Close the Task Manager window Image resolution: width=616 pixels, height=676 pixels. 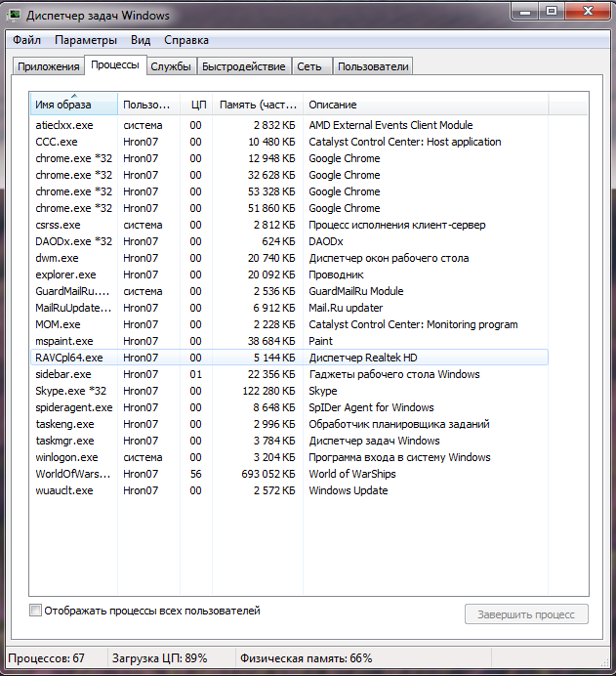click(x=588, y=11)
